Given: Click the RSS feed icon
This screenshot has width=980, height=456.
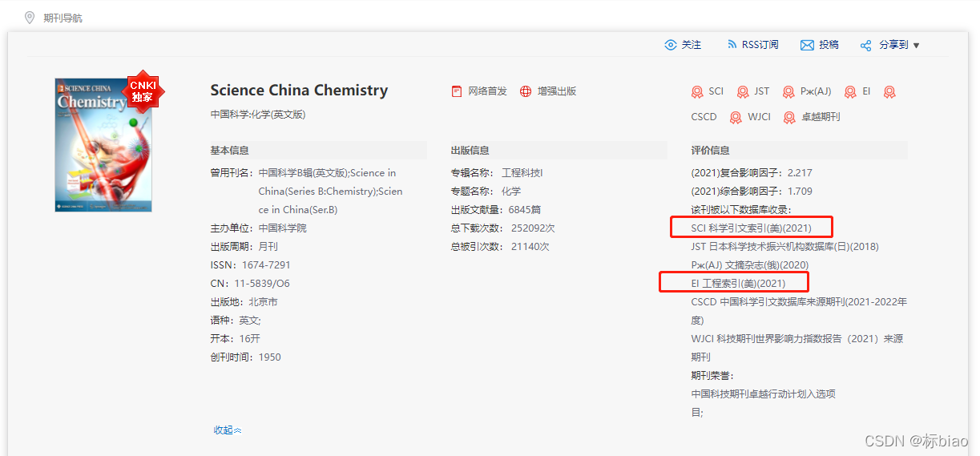Looking at the screenshot, I should [732, 45].
